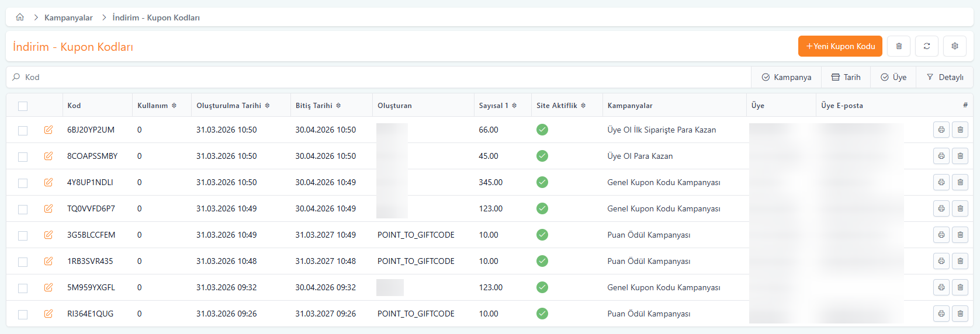The width and height of the screenshot is (980, 334).
Task: Edit coupon code 3G5BLCCFEM
Action: [49, 235]
